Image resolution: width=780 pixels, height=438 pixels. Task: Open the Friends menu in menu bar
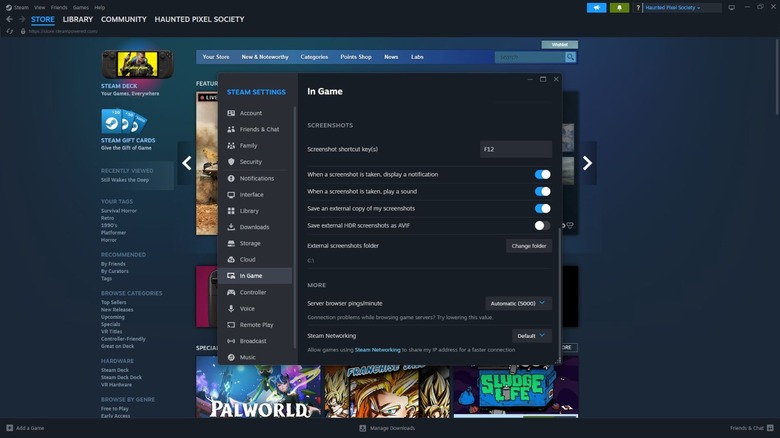tap(57, 7)
